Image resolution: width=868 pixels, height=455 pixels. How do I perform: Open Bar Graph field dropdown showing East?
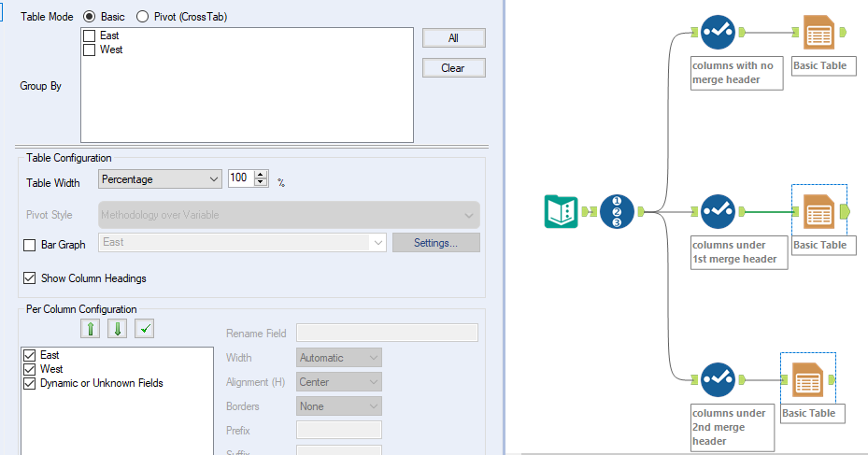[x=243, y=242]
